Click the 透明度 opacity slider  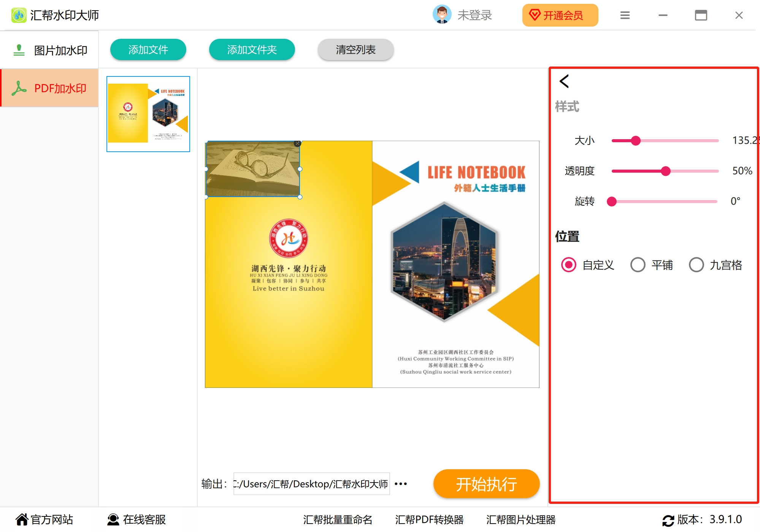pyautogui.click(x=665, y=171)
